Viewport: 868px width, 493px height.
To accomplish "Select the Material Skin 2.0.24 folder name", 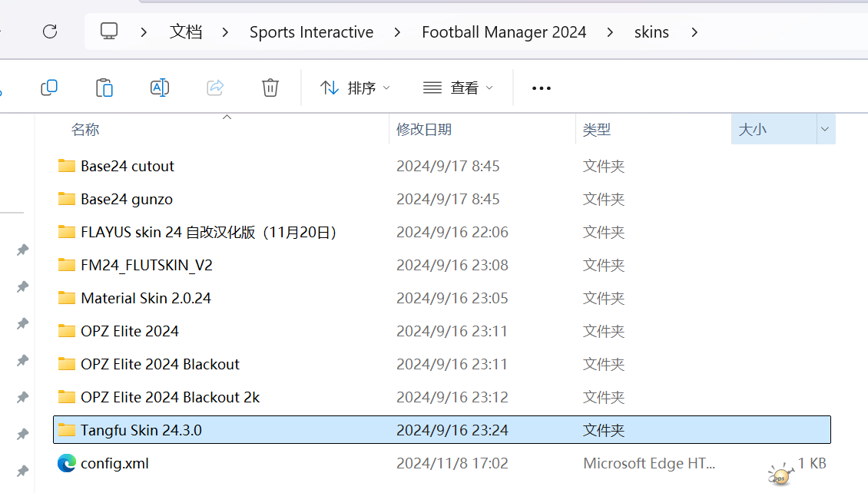I will click(x=146, y=298).
